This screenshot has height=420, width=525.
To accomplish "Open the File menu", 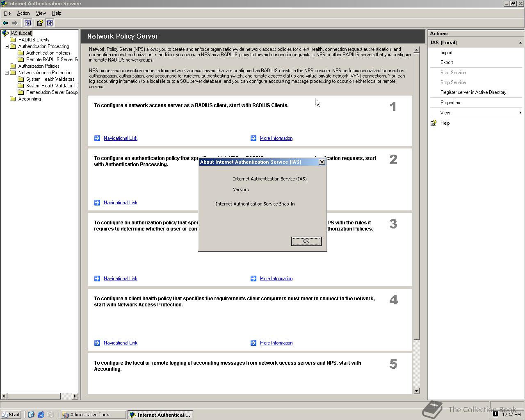I will click(x=7, y=13).
